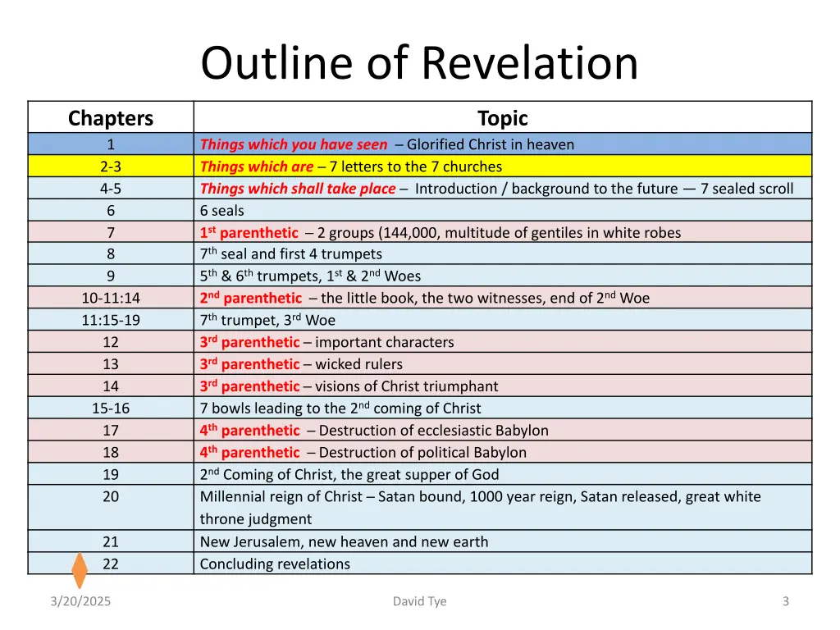Select chapter cell '9'

coord(111,276)
